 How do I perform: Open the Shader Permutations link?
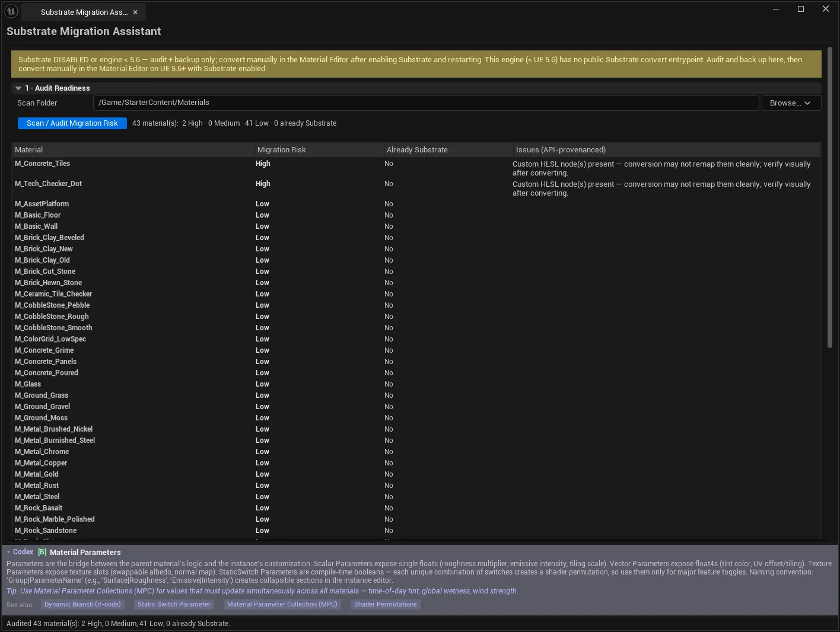386,605
